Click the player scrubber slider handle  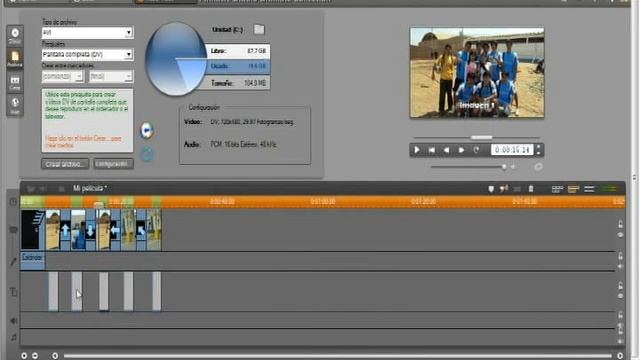pos(482,138)
